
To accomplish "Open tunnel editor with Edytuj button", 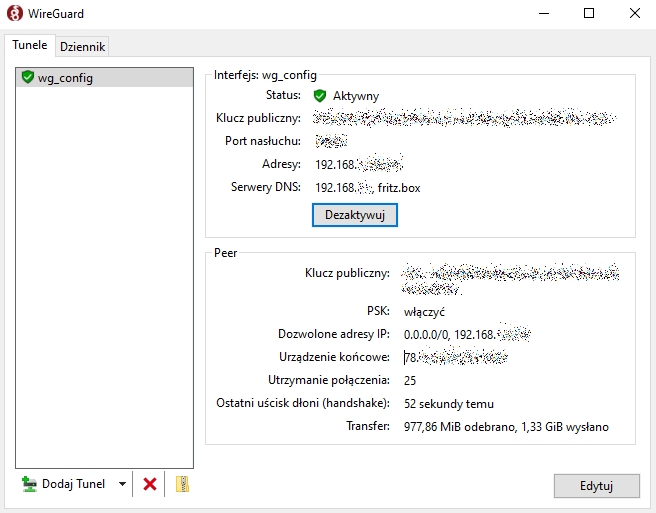I will tap(596, 485).
